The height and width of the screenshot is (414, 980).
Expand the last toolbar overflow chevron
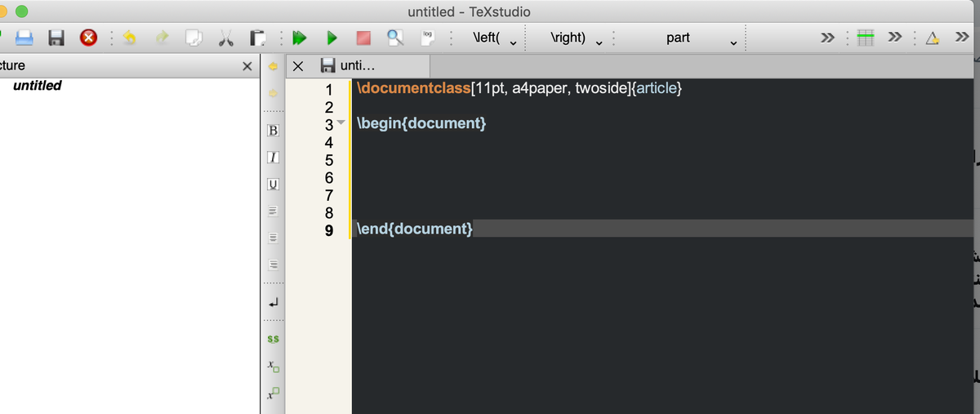962,38
